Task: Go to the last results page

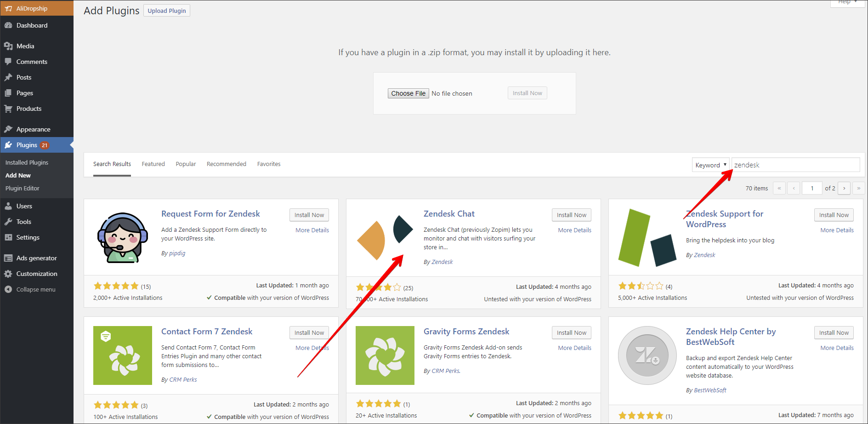Action: point(858,188)
